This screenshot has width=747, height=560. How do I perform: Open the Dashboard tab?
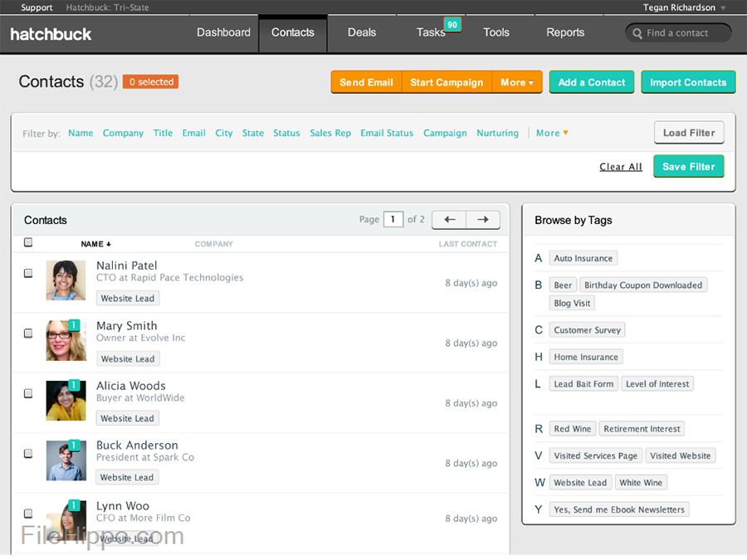click(223, 32)
